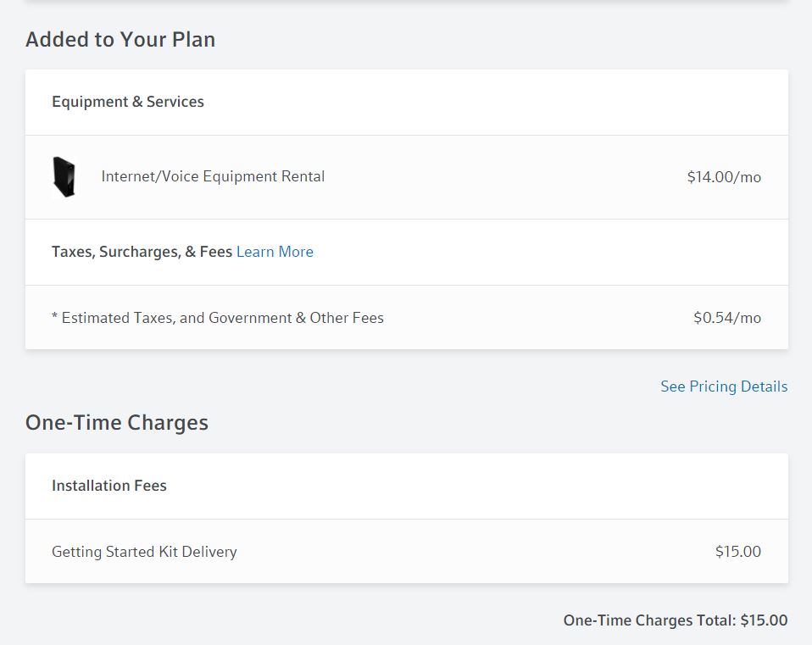The image size is (812, 645).
Task: Click the One-Time Charges heading
Action: [116, 422]
